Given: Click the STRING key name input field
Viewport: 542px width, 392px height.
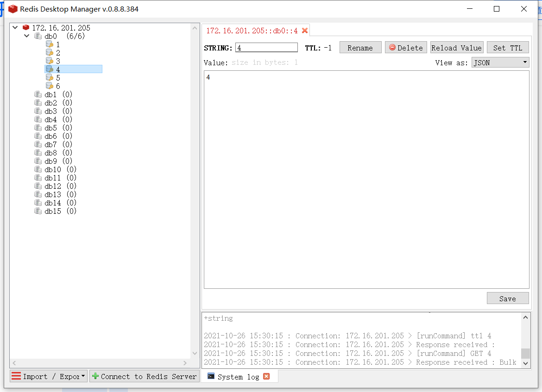Looking at the screenshot, I should coord(266,48).
